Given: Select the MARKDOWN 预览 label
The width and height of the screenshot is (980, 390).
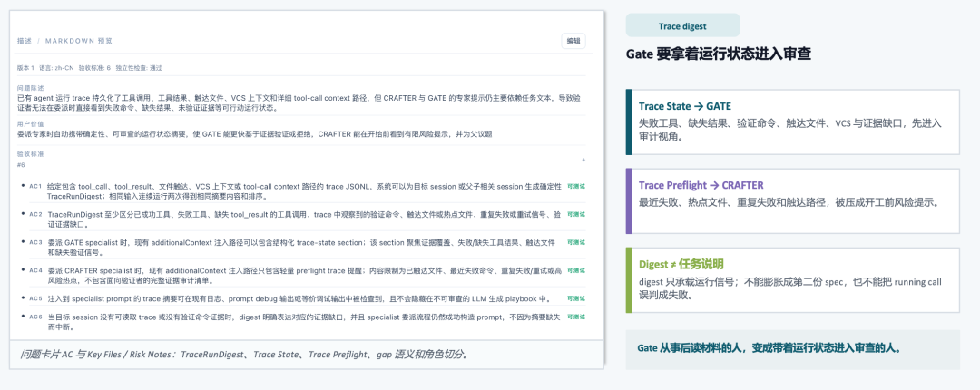Looking at the screenshot, I should 79,41.
